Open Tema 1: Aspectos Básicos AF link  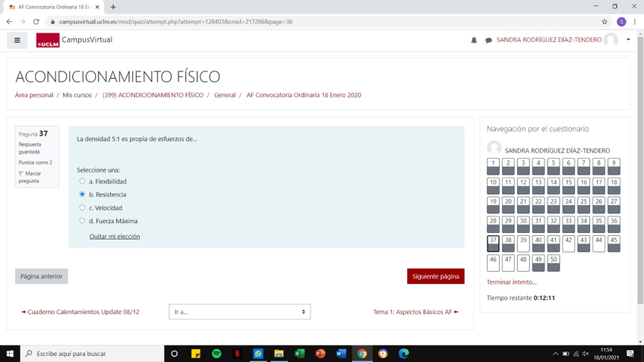pos(415,312)
